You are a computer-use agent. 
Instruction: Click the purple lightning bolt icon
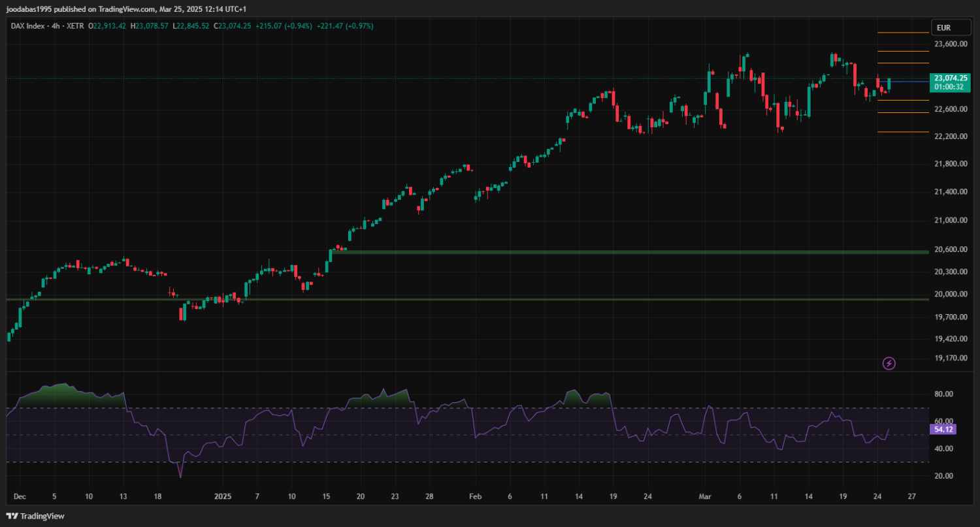[889, 363]
